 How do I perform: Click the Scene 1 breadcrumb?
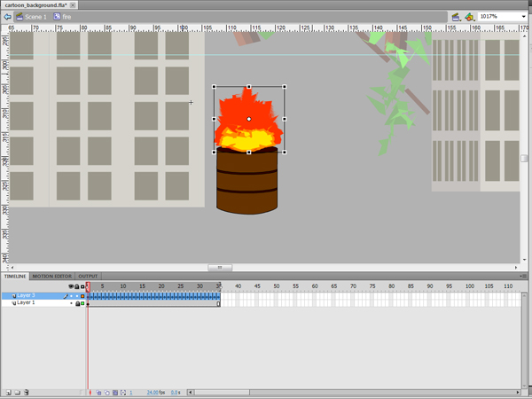31,17
